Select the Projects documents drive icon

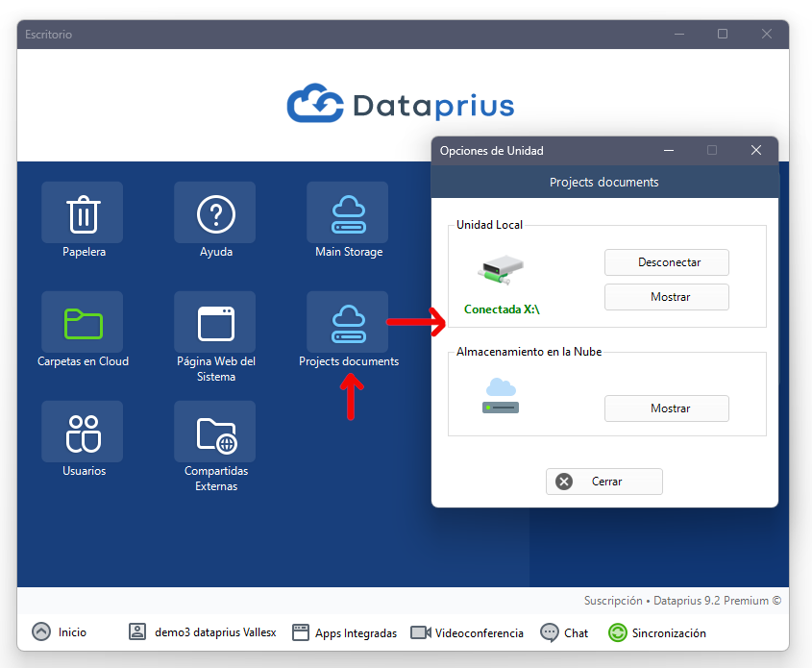(348, 323)
